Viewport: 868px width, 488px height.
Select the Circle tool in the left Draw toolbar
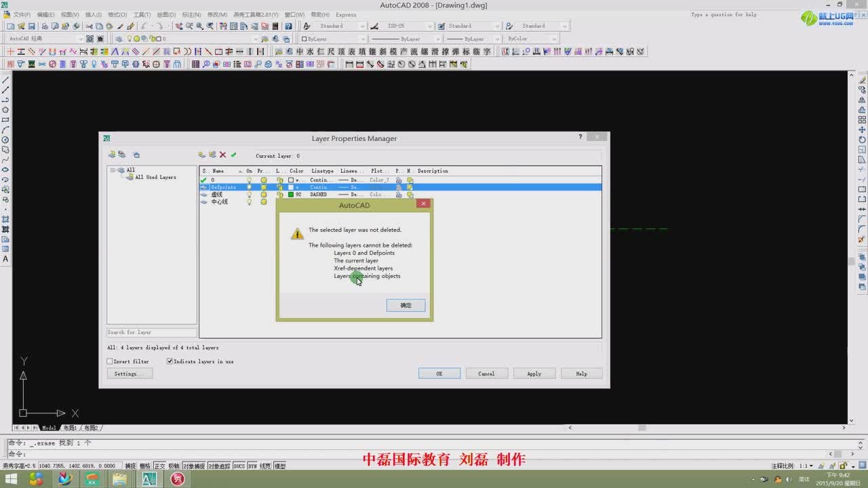click(x=6, y=140)
